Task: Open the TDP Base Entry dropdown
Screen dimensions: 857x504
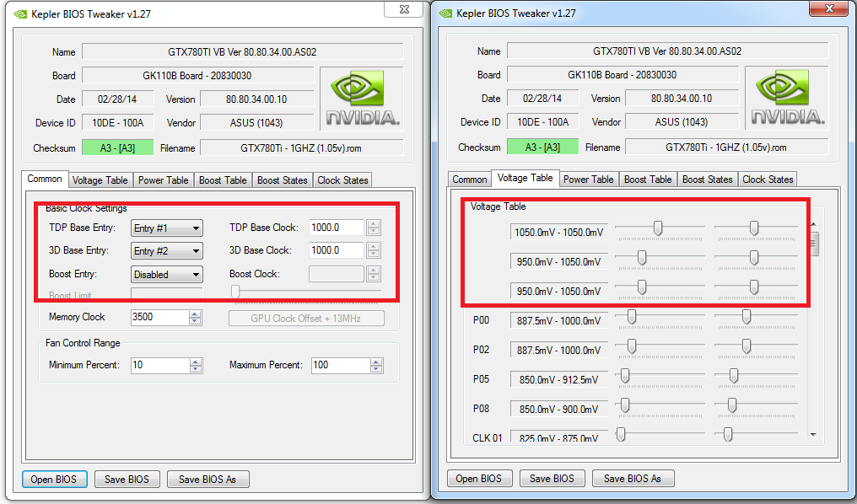Action: 167,228
